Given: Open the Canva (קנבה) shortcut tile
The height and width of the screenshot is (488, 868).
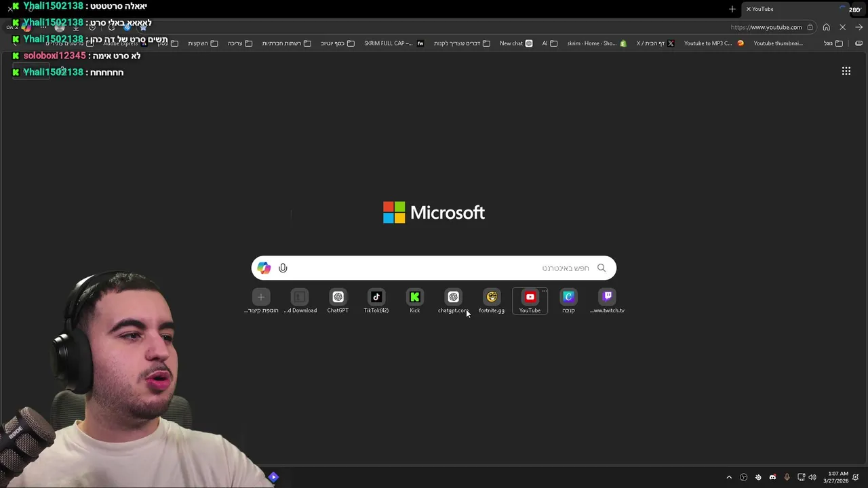Looking at the screenshot, I should (x=568, y=301).
